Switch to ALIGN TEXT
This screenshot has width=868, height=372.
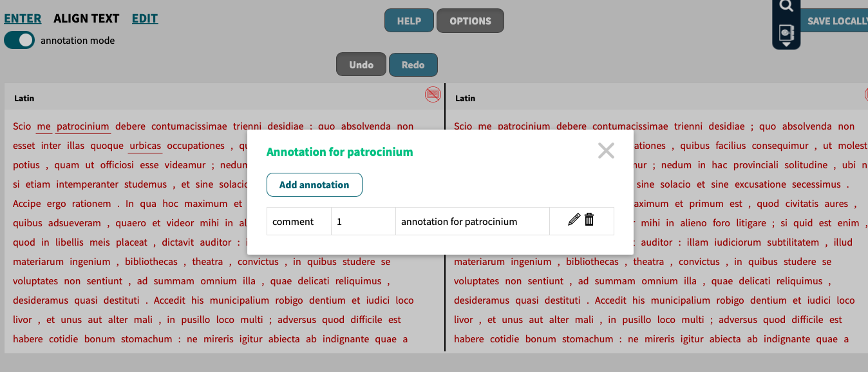click(87, 18)
